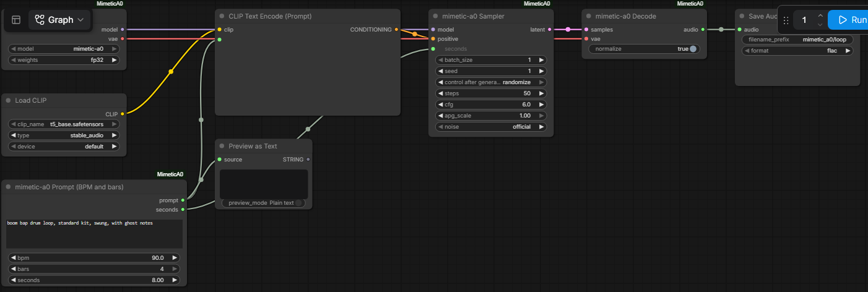Viewport: 868px width, 292px height.
Task: Increase bars with its right arrow
Action: coord(175,269)
